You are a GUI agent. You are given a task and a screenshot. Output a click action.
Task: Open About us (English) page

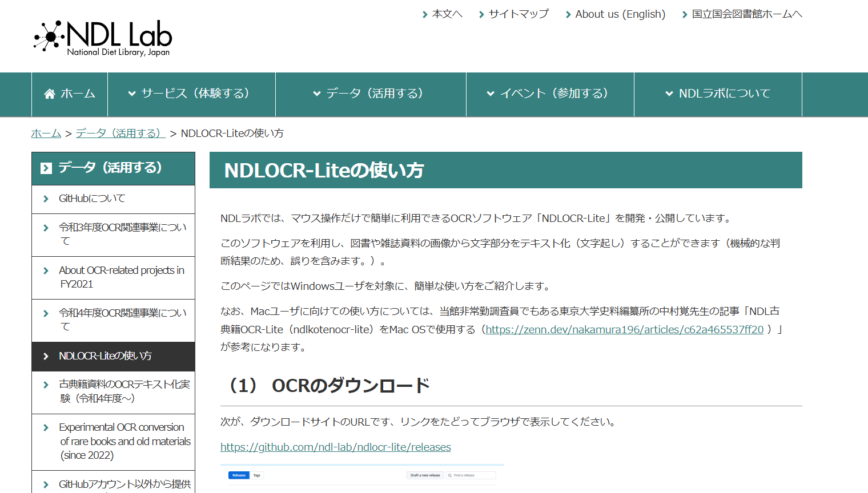point(620,14)
